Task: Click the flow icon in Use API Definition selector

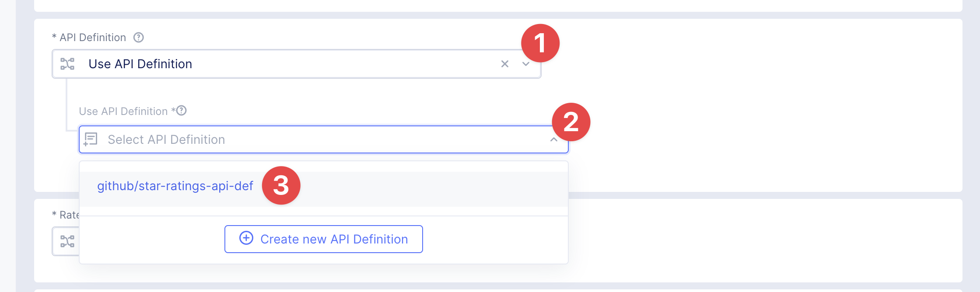Action: pos(67,64)
